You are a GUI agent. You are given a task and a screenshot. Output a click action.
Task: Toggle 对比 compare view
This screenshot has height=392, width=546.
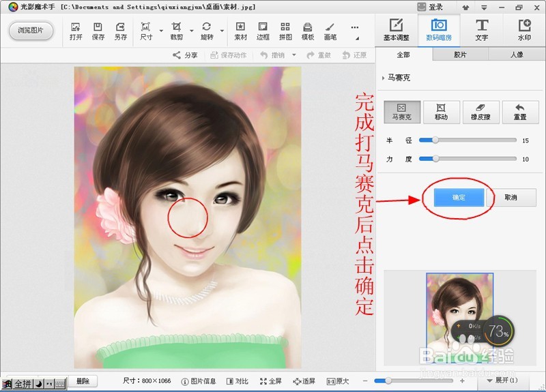click(x=237, y=382)
